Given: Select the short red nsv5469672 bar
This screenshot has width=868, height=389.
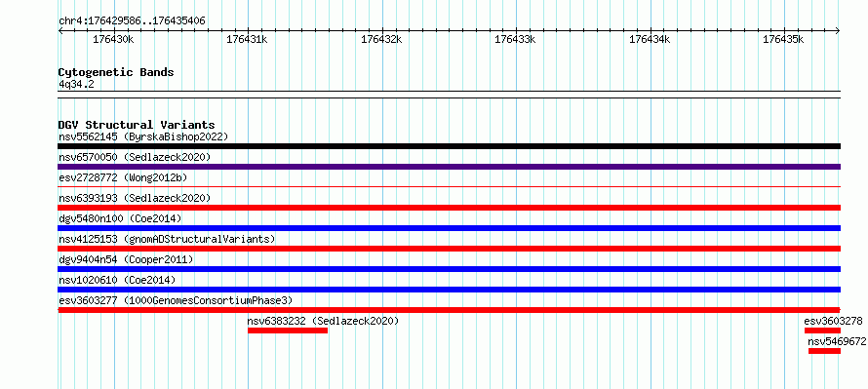Looking at the screenshot, I should tap(824, 351).
